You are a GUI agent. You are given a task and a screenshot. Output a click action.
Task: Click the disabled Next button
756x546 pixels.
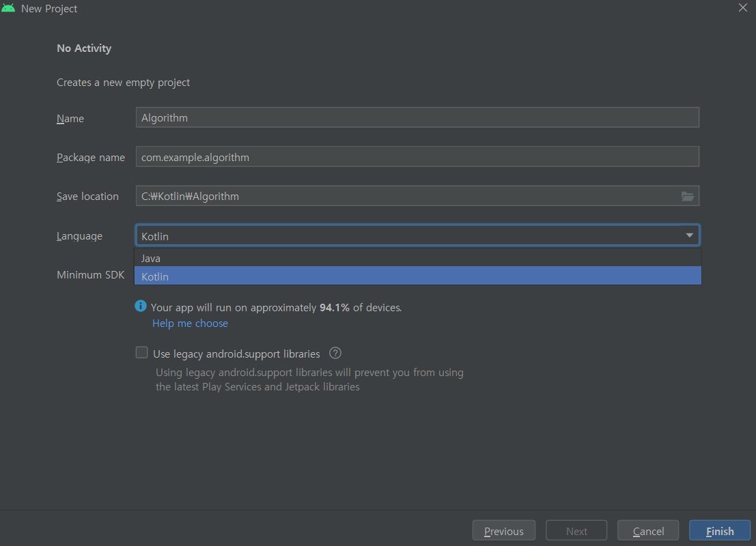(x=576, y=530)
